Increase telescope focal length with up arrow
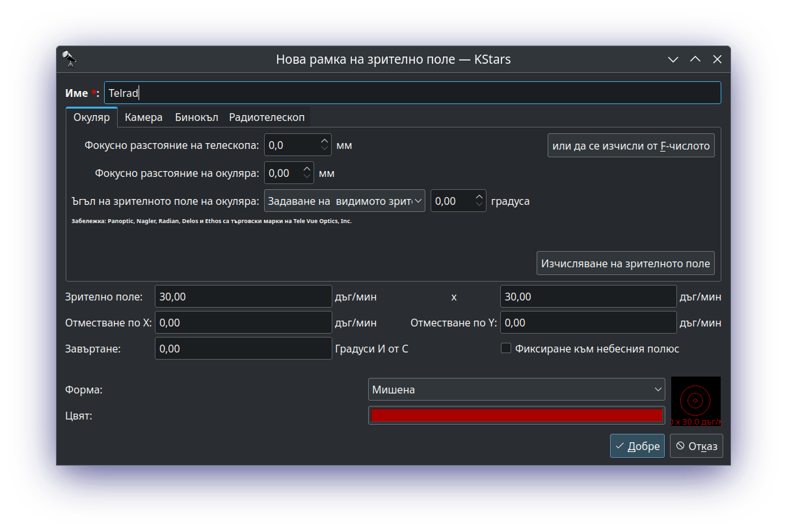Image resolution: width=787 pixels, height=532 pixels. pos(325,140)
